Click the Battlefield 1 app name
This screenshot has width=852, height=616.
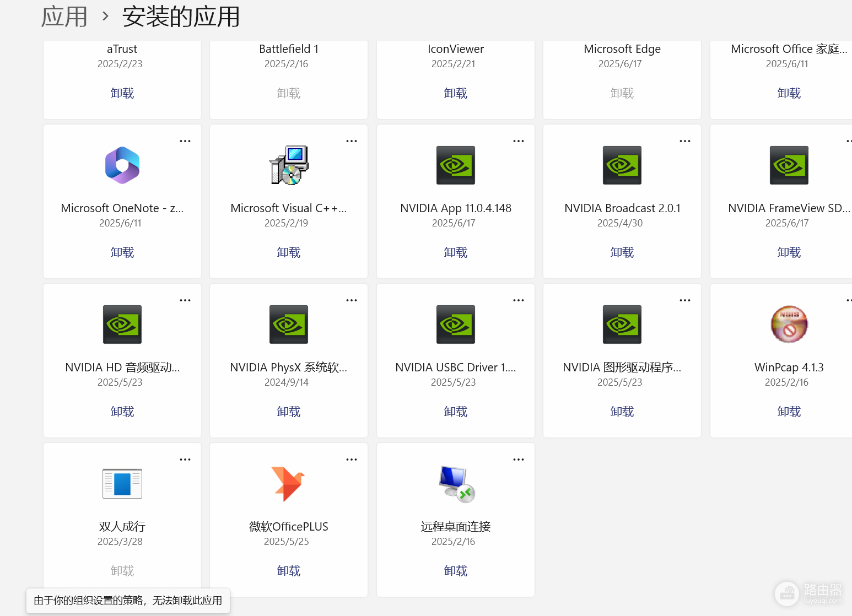pyautogui.click(x=289, y=49)
